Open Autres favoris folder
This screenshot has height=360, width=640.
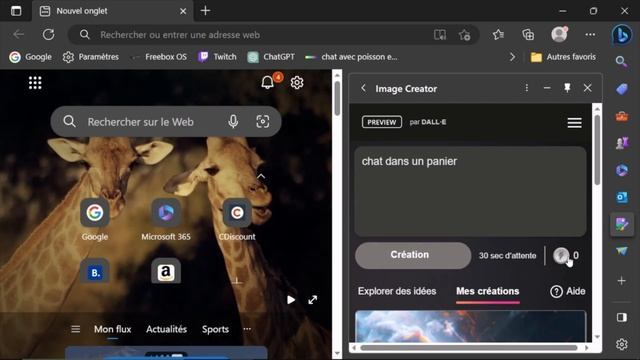coord(563,57)
